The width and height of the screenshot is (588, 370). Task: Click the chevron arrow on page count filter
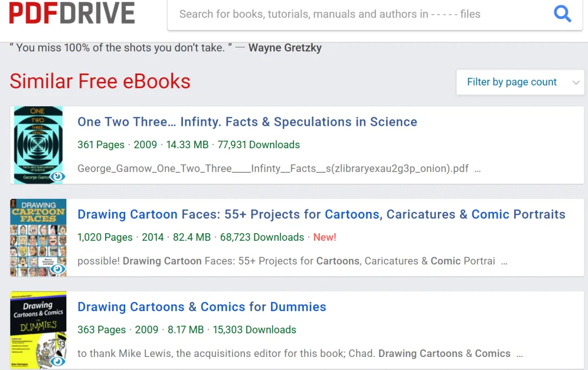point(576,83)
